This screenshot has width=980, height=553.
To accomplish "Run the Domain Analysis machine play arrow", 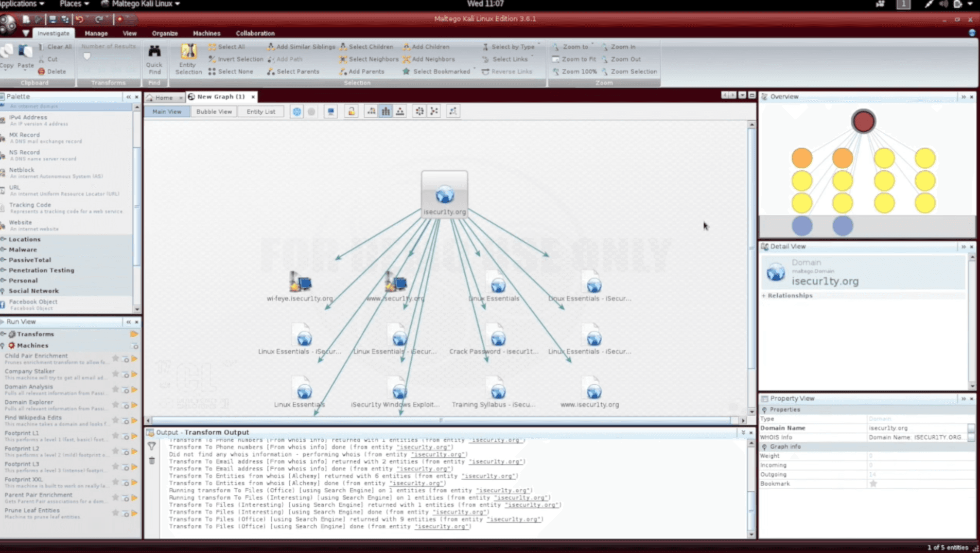I will [x=134, y=389].
